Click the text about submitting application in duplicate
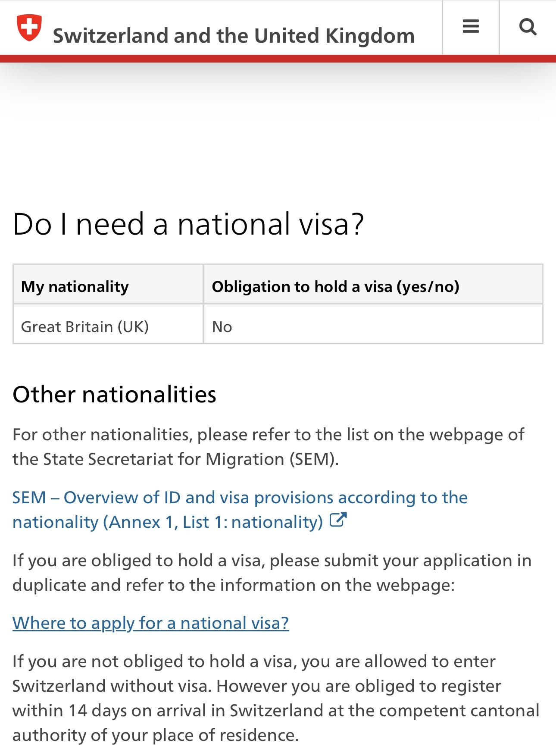The width and height of the screenshot is (556, 756). tap(272, 573)
